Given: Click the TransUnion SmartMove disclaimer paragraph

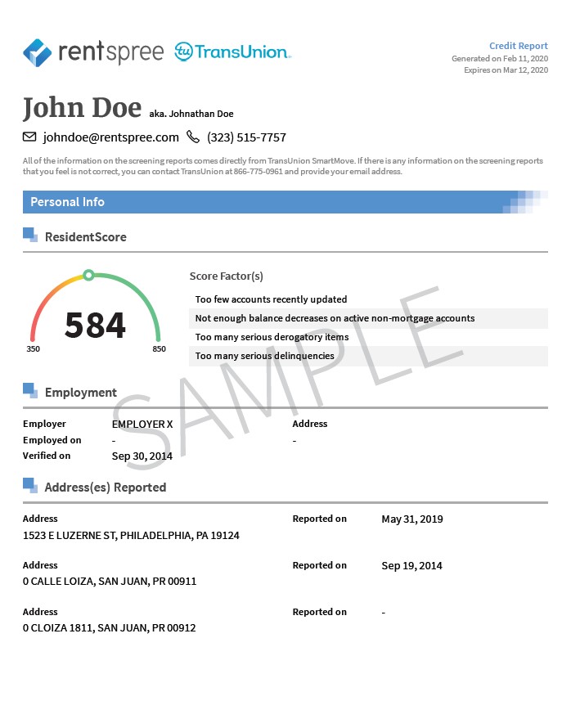Looking at the screenshot, I should pyautogui.click(x=283, y=166).
